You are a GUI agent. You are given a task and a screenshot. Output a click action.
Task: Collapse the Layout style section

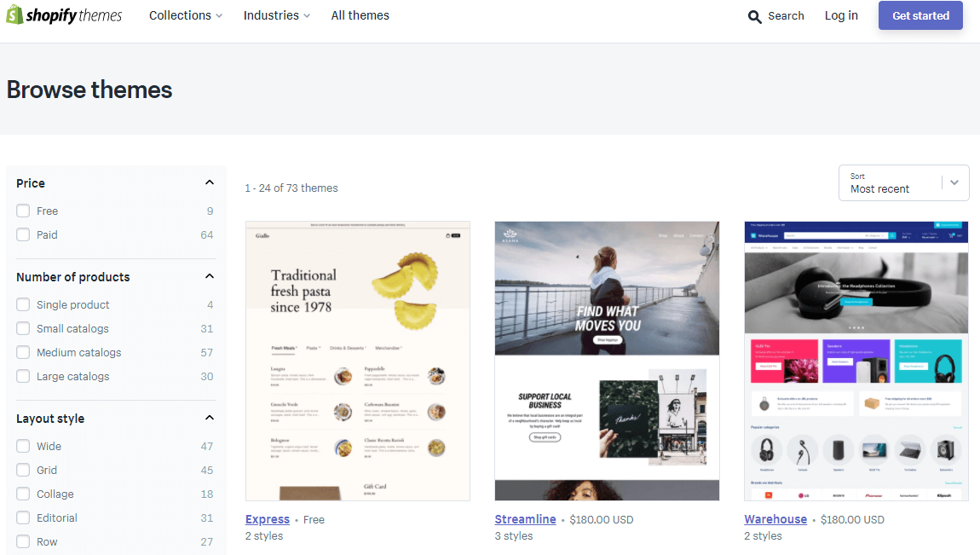tap(210, 418)
